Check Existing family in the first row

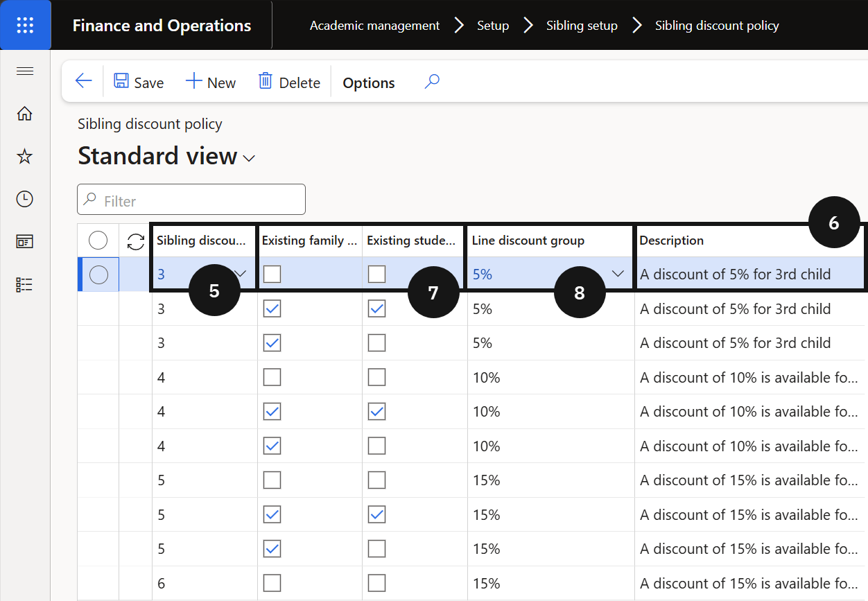pyautogui.click(x=272, y=275)
